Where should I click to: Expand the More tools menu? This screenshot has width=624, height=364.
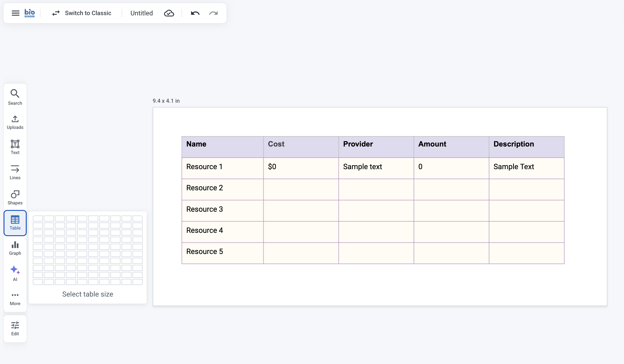(x=15, y=299)
